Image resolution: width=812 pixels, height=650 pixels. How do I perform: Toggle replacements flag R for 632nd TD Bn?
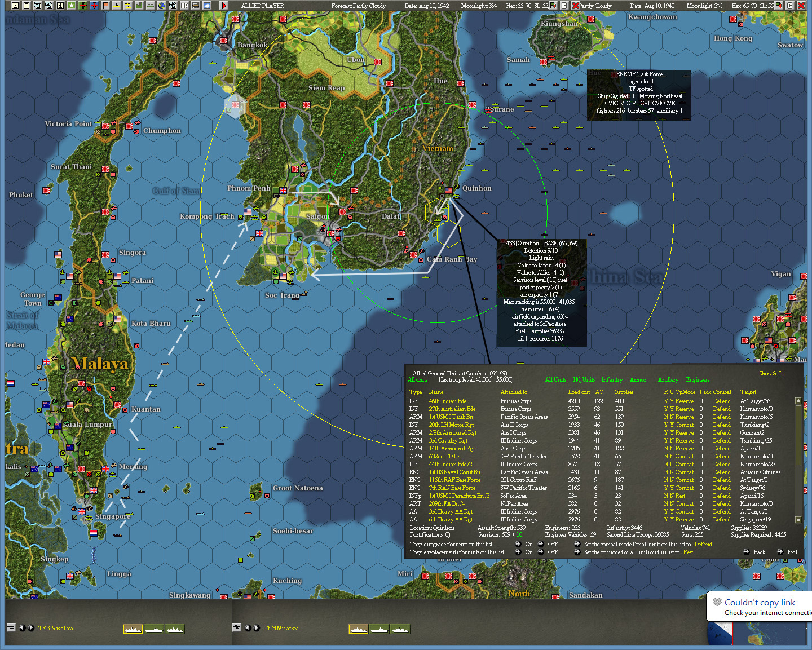pyautogui.click(x=666, y=457)
